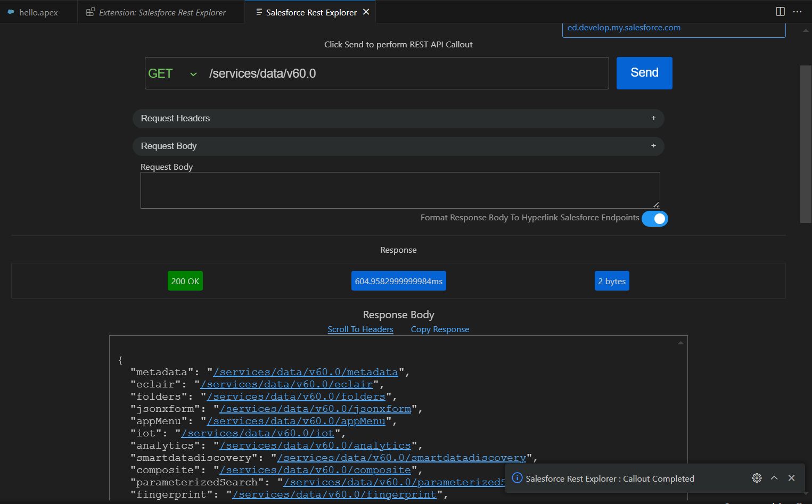Click the notification info icon

click(x=516, y=478)
